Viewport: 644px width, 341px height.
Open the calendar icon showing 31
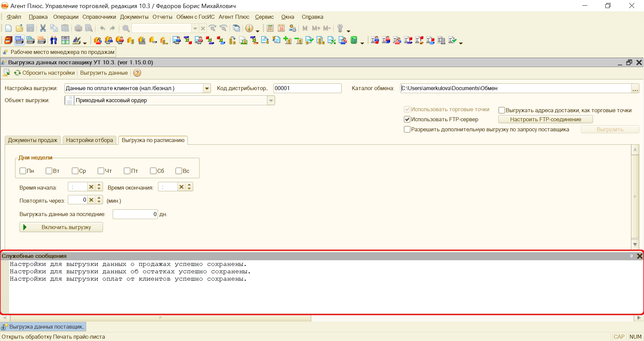281,28
